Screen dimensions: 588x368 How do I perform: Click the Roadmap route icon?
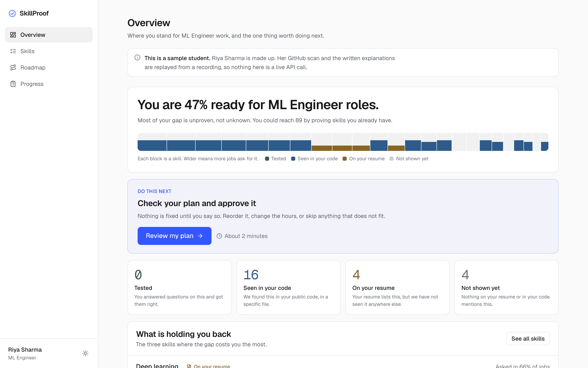13,67
